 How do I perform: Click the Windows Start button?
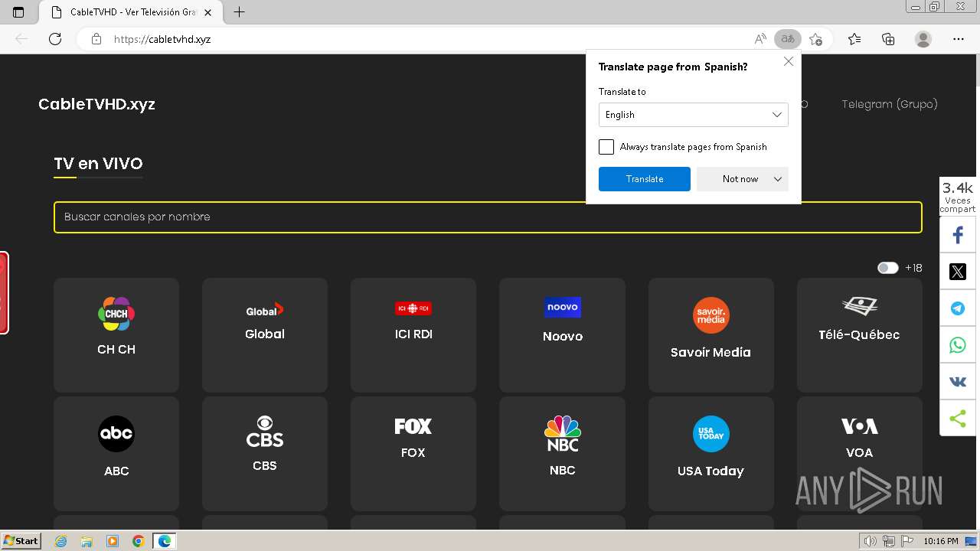click(x=21, y=541)
